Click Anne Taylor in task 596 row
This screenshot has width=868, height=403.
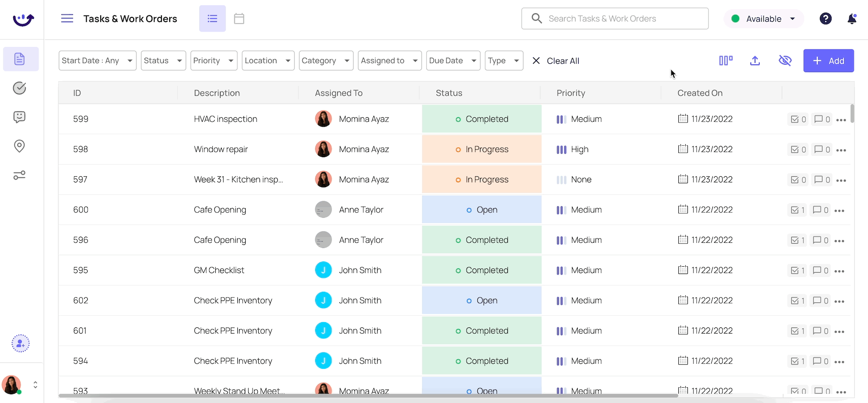point(349,240)
